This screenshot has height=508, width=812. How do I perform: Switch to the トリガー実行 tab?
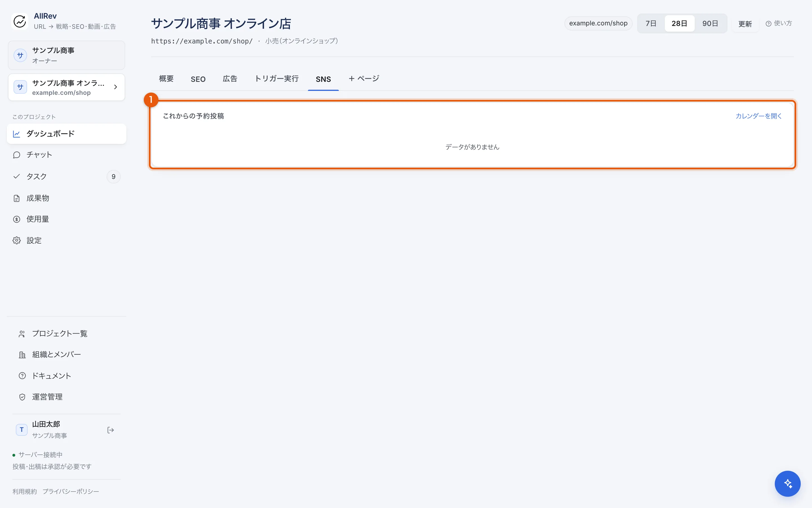point(277,79)
